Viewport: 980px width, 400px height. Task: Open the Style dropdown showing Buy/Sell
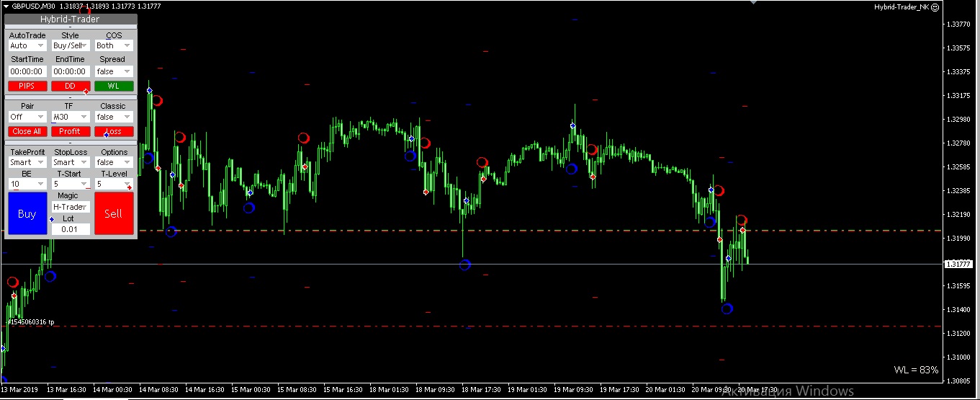(x=71, y=45)
